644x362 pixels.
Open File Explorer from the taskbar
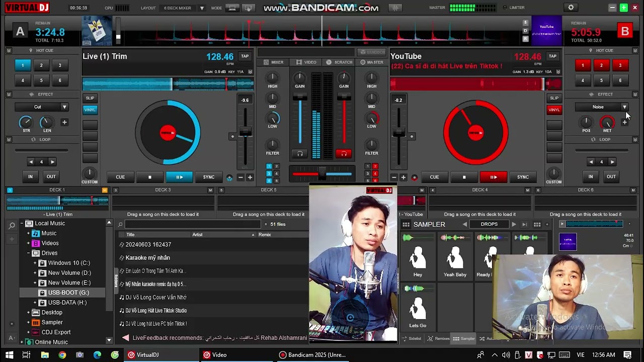click(45, 355)
